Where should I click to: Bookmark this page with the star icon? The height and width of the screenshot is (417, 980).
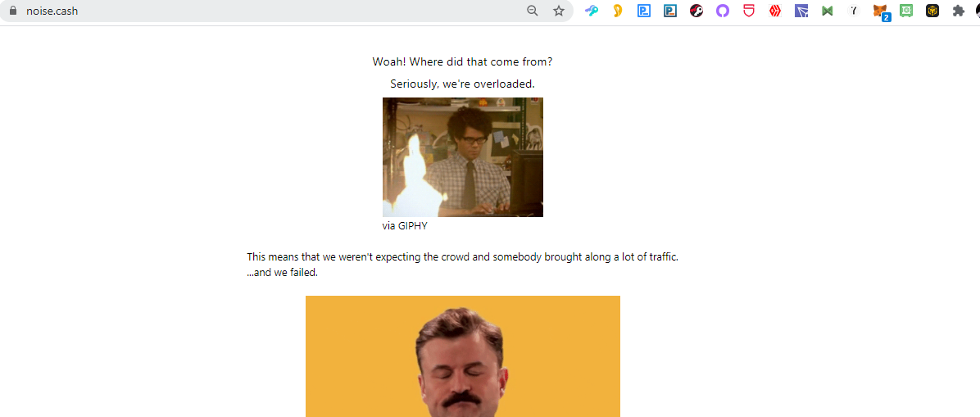point(559,11)
